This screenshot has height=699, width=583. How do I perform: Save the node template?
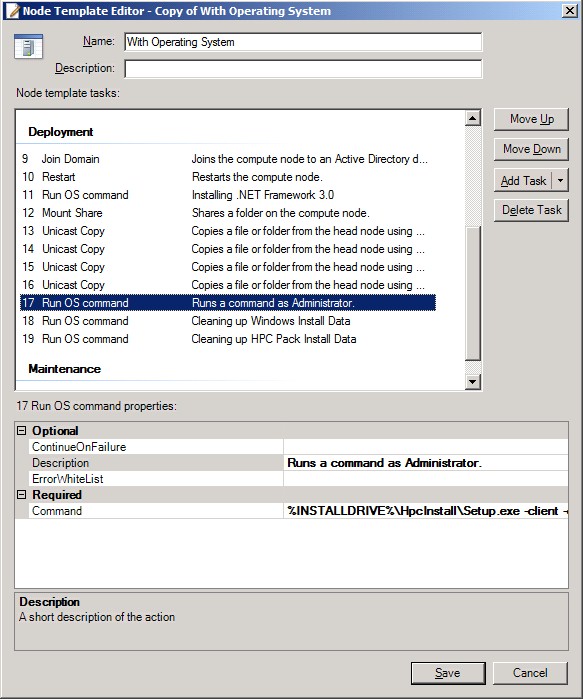pyautogui.click(x=448, y=673)
